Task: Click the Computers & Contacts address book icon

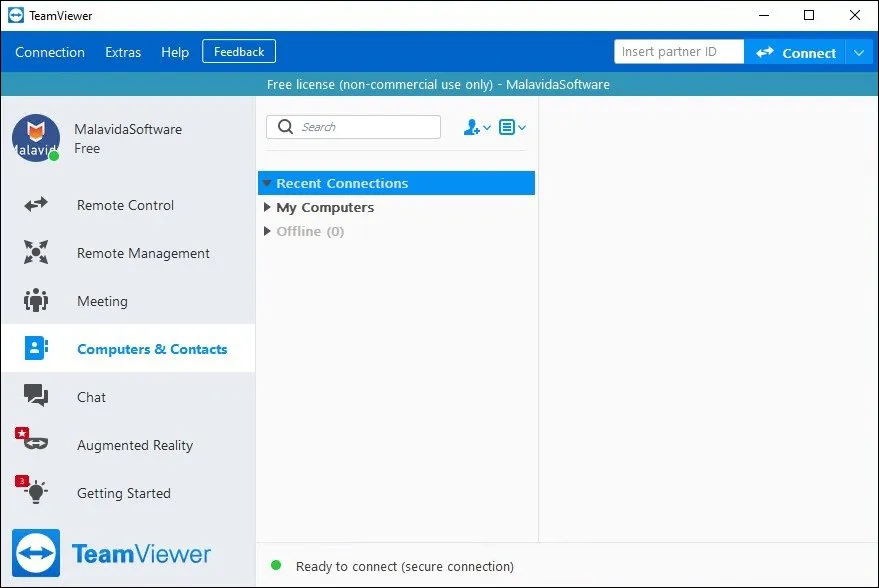Action: [x=36, y=349]
